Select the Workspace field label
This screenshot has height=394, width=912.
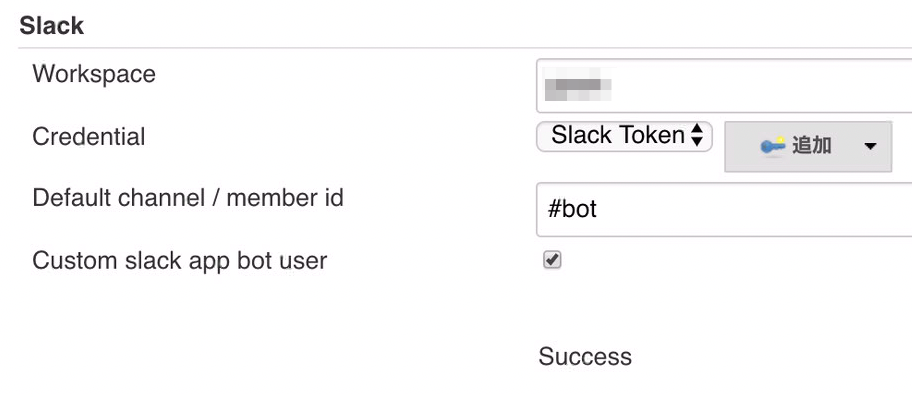pos(94,74)
